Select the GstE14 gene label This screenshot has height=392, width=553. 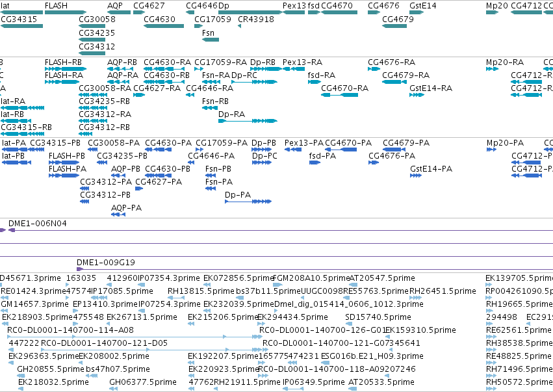pyautogui.click(x=423, y=6)
